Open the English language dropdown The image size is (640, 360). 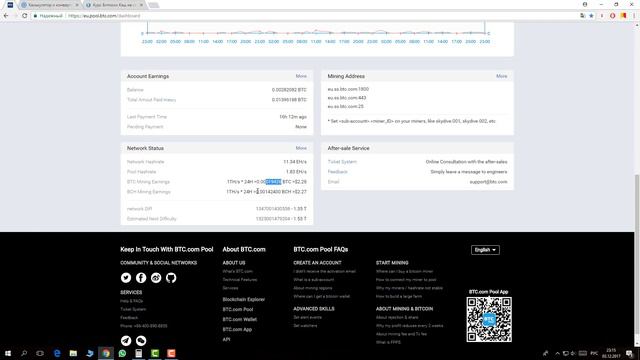coord(485,250)
